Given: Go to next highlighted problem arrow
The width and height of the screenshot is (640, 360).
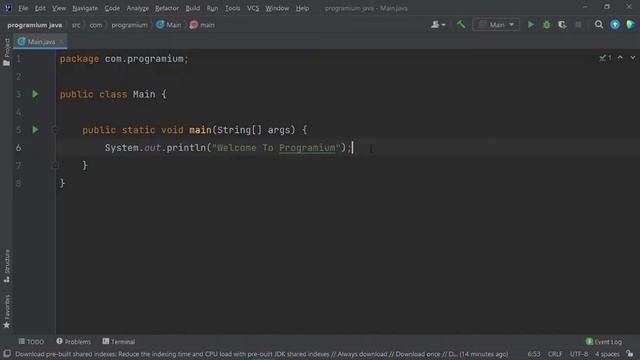Looking at the screenshot, I should (x=632, y=58).
